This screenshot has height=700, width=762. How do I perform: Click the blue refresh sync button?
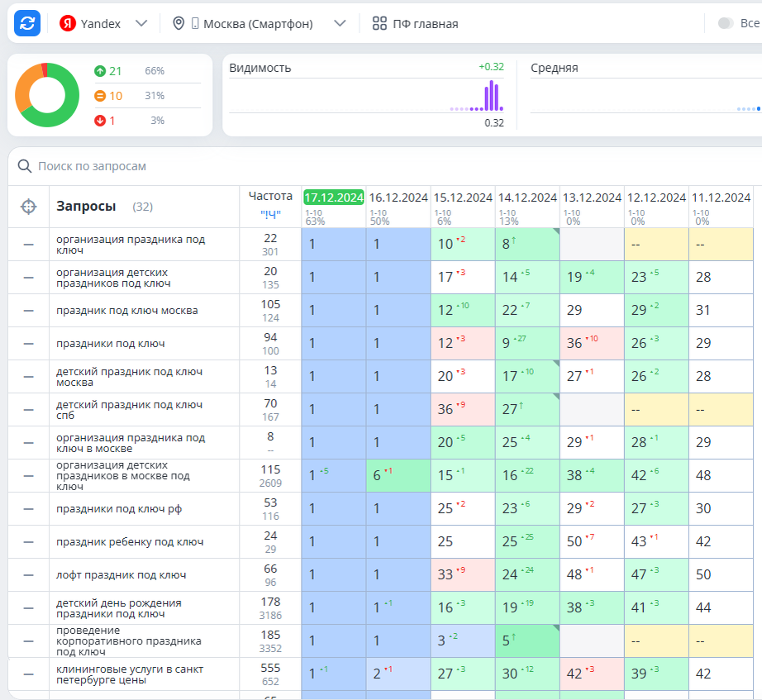point(27,23)
